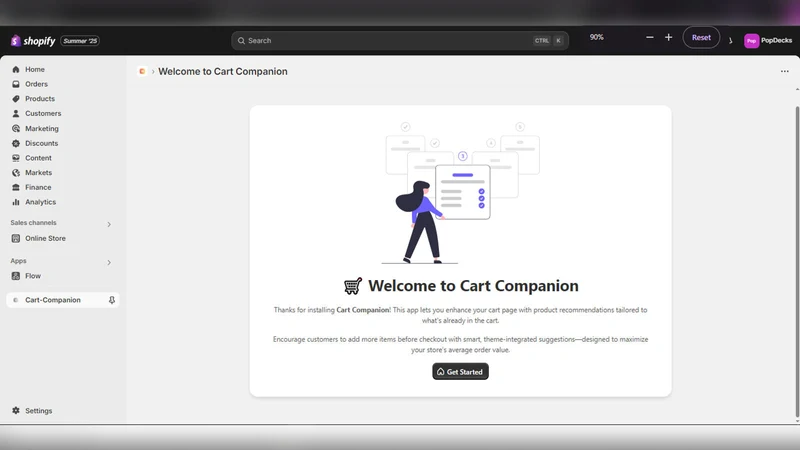Click the Home house icon
Image resolution: width=800 pixels, height=450 pixels.
coord(16,69)
